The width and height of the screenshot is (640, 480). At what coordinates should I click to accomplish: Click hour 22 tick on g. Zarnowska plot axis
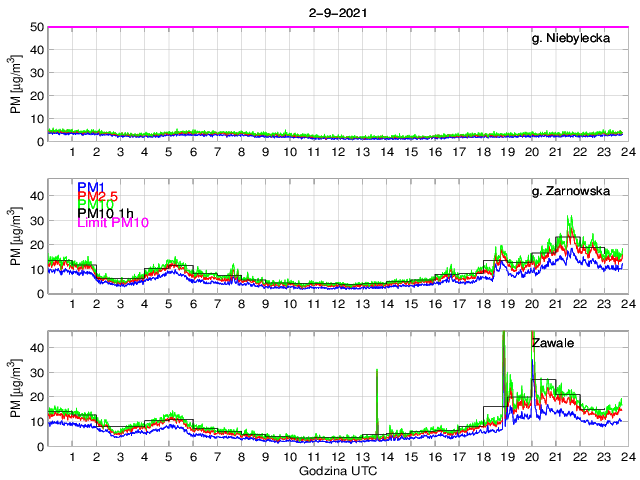(x=580, y=304)
